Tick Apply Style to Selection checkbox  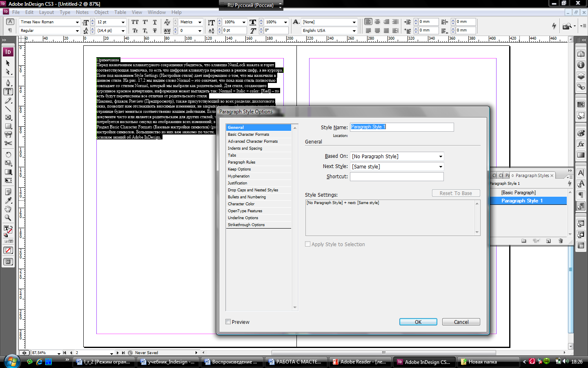(308, 244)
